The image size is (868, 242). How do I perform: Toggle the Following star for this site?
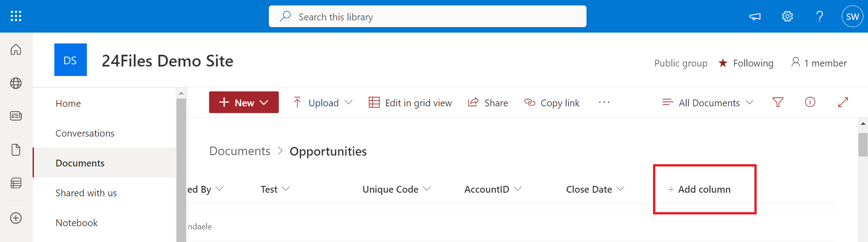723,63
